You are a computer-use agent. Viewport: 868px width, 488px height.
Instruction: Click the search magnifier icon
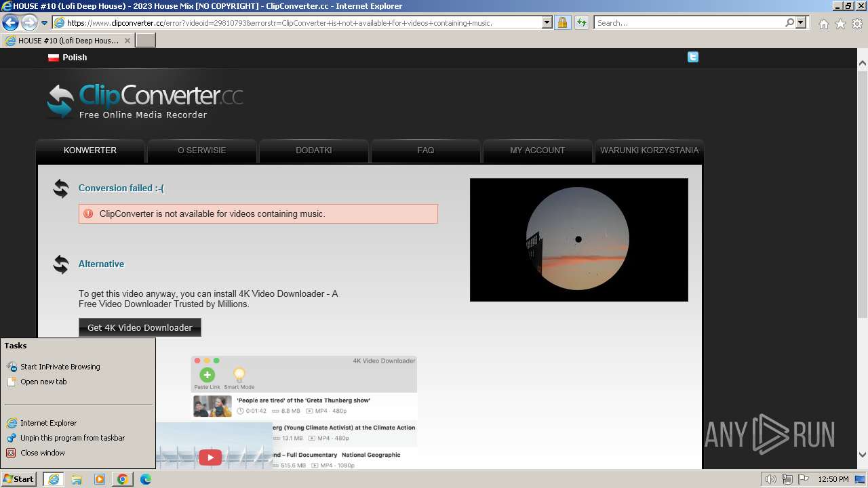click(x=789, y=22)
